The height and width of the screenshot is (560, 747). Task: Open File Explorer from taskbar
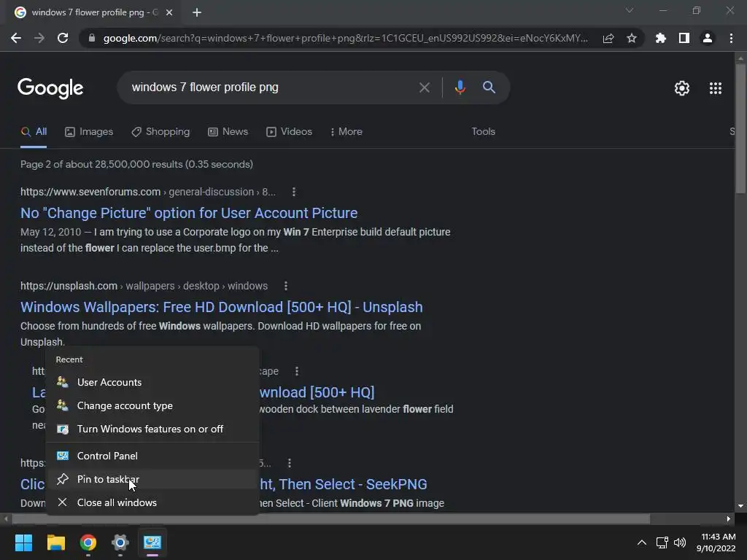[55, 542]
